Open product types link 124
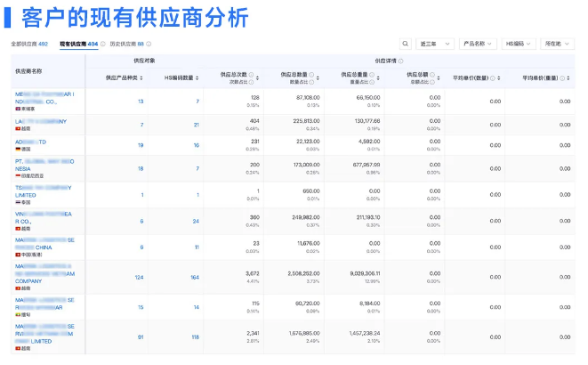The height and width of the screenshot is (365, 588). 139,277
